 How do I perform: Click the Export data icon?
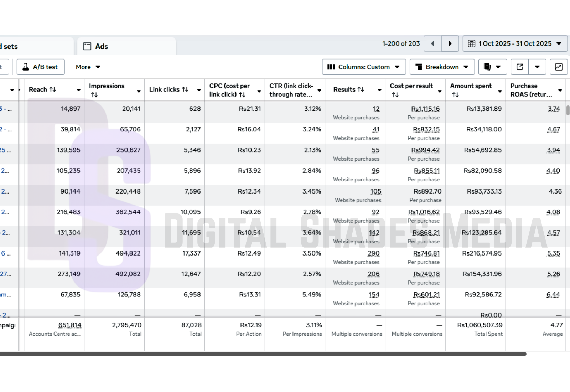click(x=520, y=67)
